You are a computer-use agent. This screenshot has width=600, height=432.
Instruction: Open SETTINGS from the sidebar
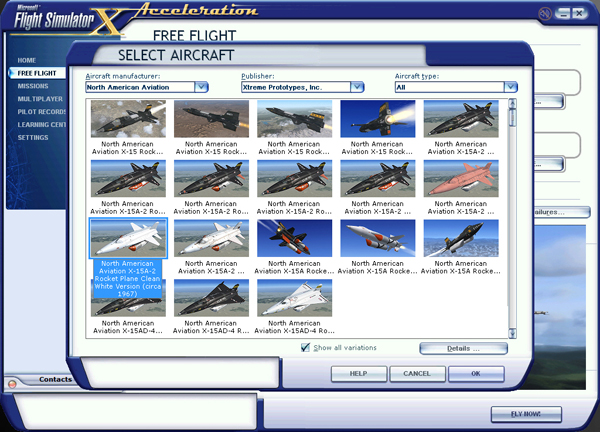33,137
